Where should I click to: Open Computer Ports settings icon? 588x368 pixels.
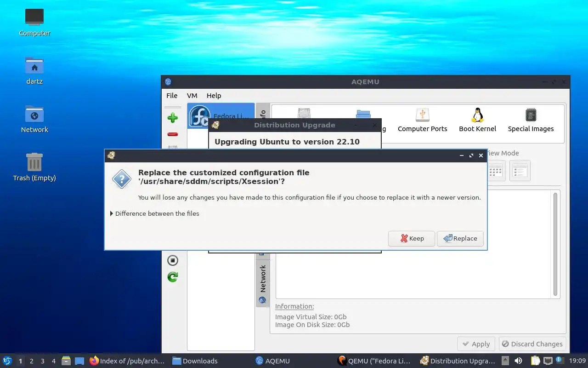422,121
